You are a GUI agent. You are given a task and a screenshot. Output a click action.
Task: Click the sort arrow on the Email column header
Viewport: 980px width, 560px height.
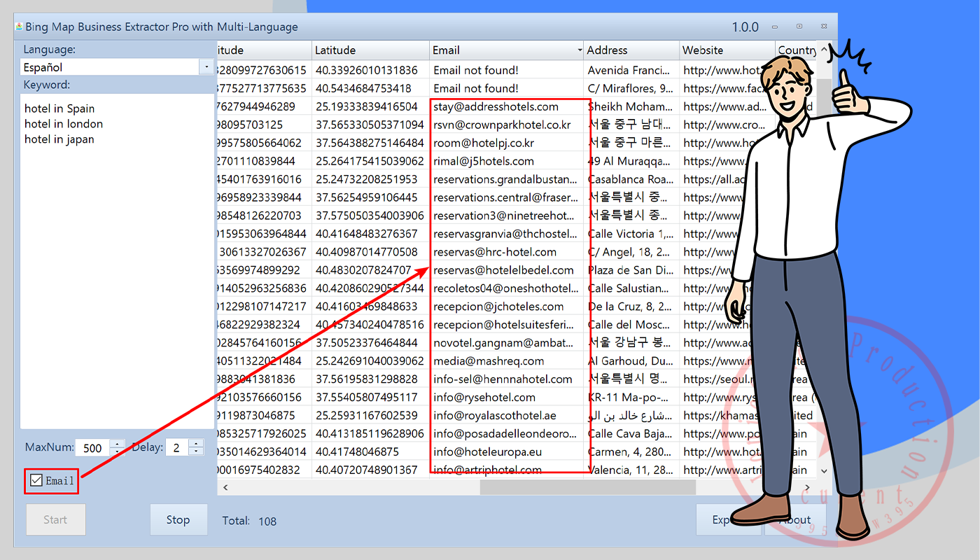[x=580, y=50]
